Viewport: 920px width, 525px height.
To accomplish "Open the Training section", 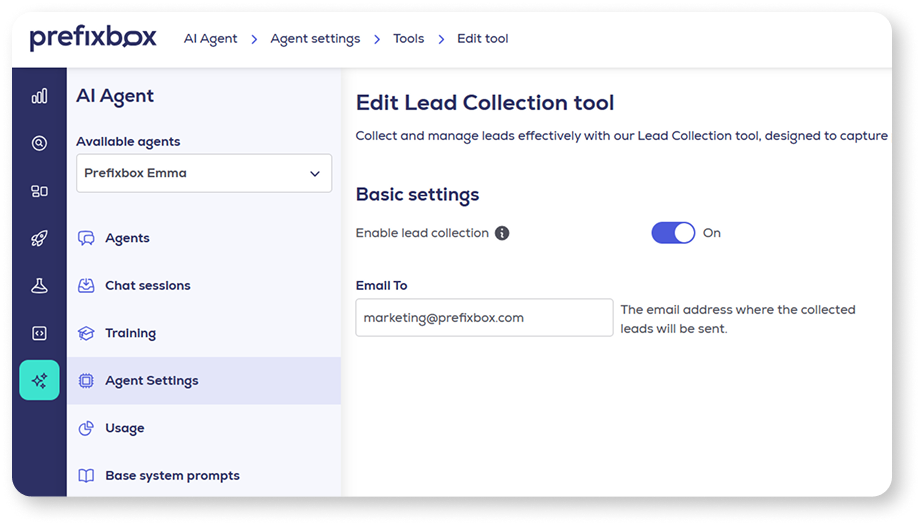I will point(204,333).
